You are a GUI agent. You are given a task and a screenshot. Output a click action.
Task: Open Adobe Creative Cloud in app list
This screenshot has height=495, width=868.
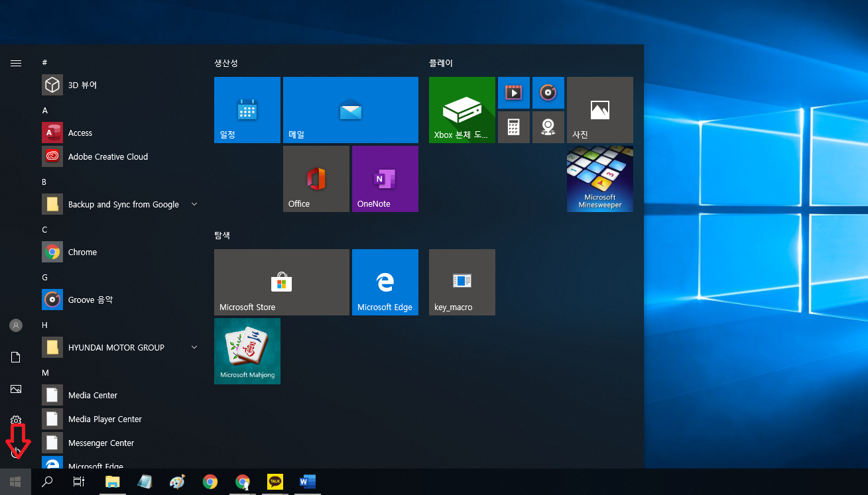pos(119,156)
